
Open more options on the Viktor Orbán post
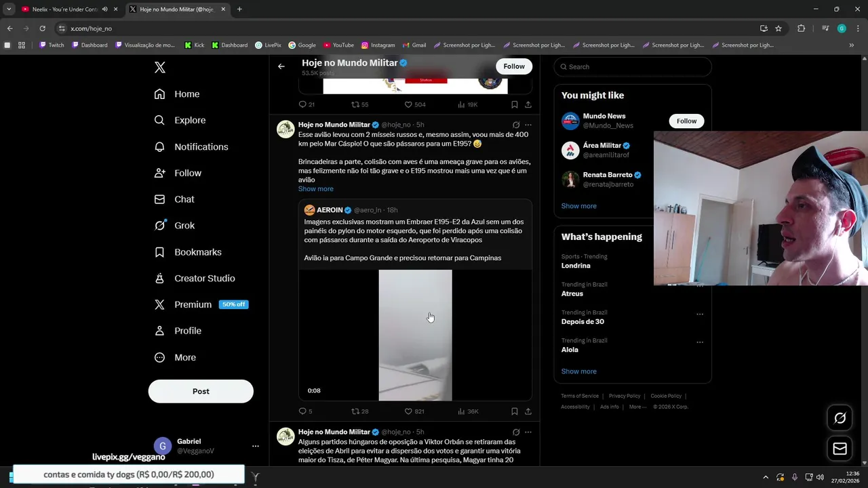pyautogui.click(x=528, y=432)
